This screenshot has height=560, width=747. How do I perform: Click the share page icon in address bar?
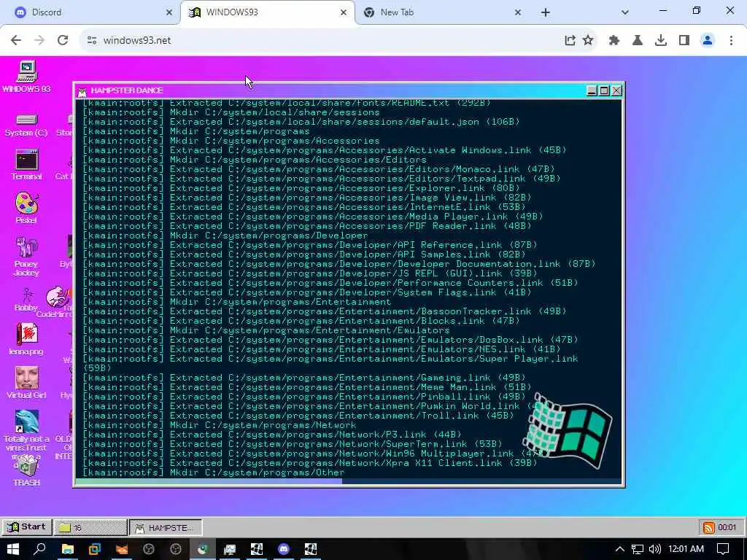[570, 41]
